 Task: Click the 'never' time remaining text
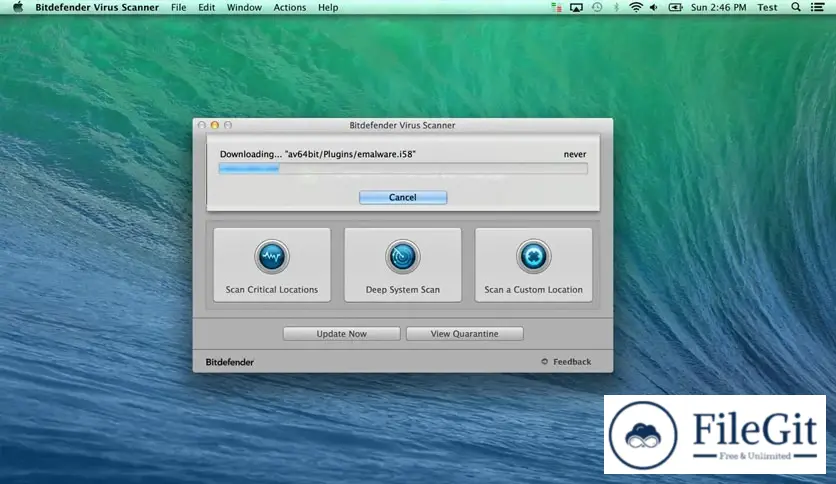[575, 154]
